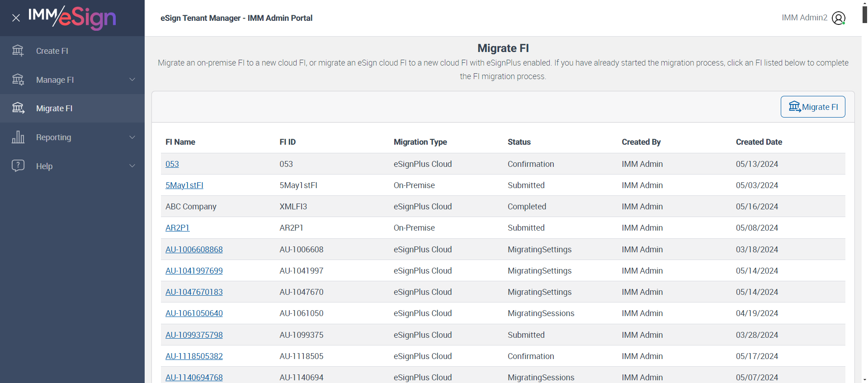
Task: Click the Migrate FI button
Action: (813, 107)
